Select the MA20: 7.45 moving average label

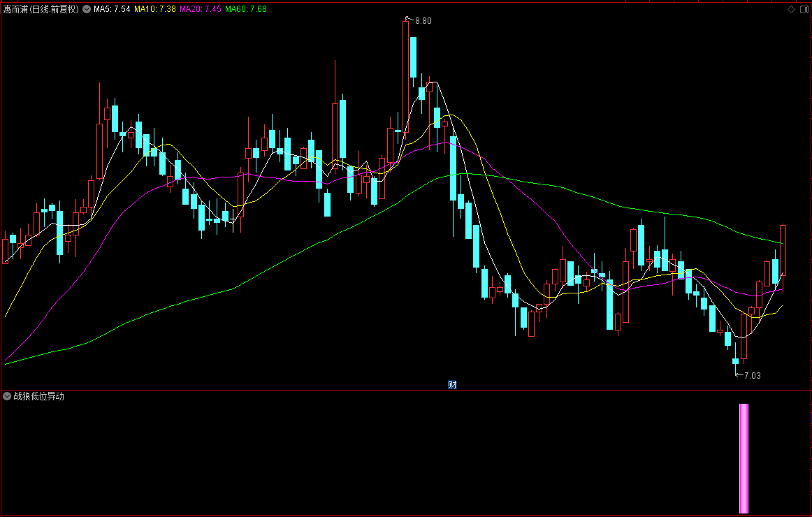(x=201, y=9)
